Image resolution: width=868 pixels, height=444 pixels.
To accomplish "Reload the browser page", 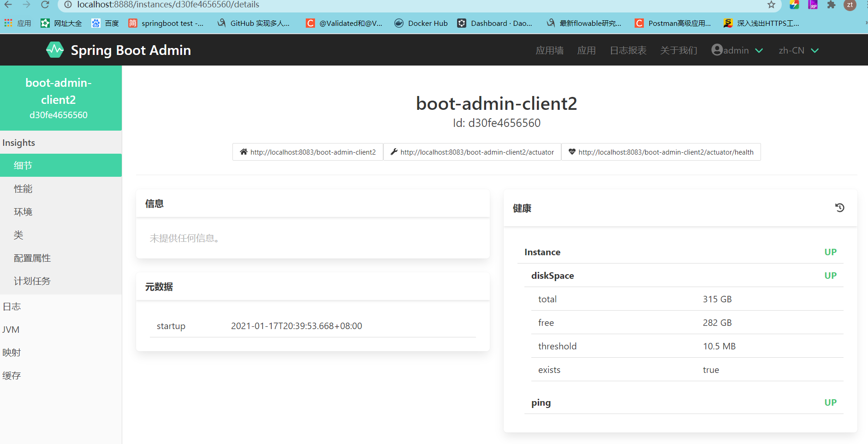I will click(x=45, y=5).
